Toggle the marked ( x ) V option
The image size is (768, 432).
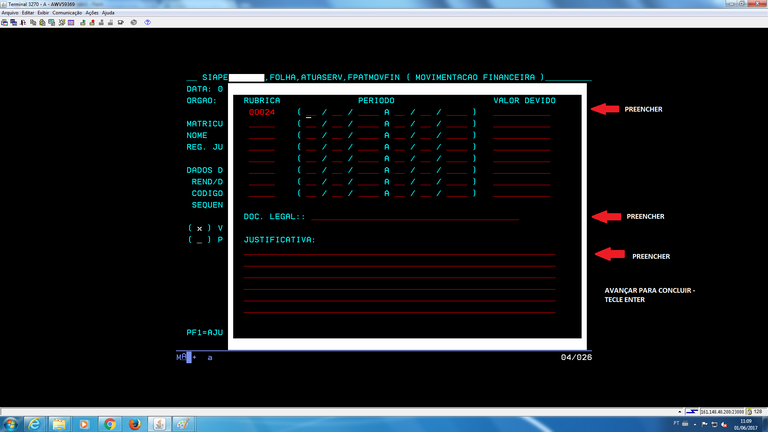199,228
